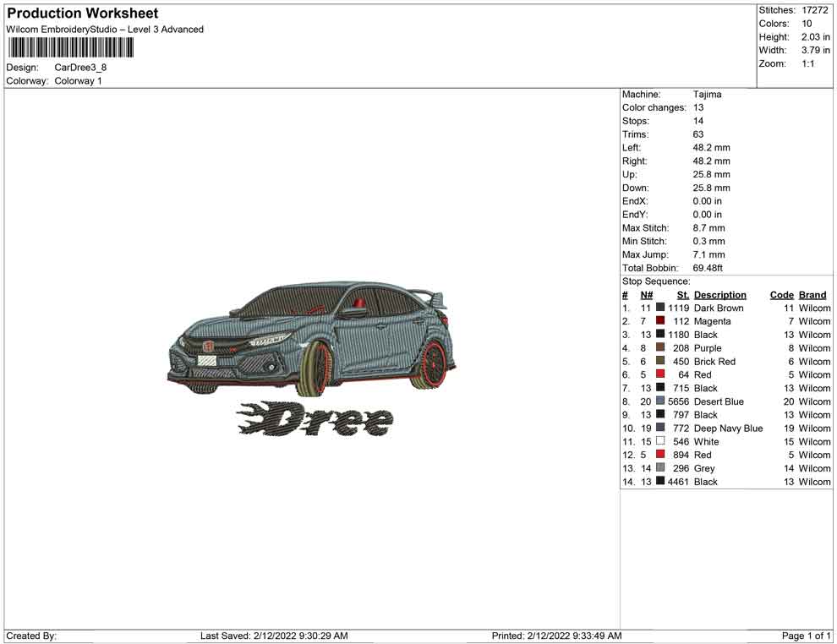Click the Trims value '63'
837x644 pixels.
tap(698, 134)
